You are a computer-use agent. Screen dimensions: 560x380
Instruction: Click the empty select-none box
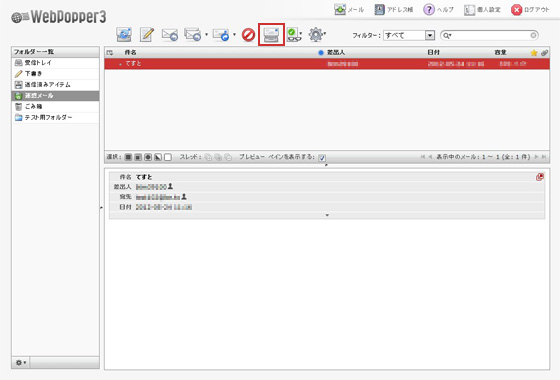pyautogui.click(x=168, y=157)
